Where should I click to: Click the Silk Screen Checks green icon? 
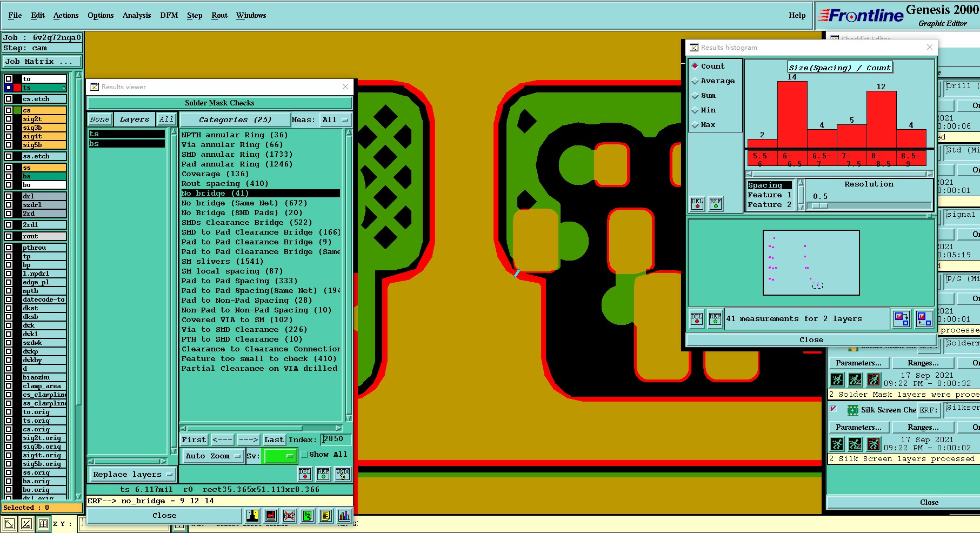852,410
